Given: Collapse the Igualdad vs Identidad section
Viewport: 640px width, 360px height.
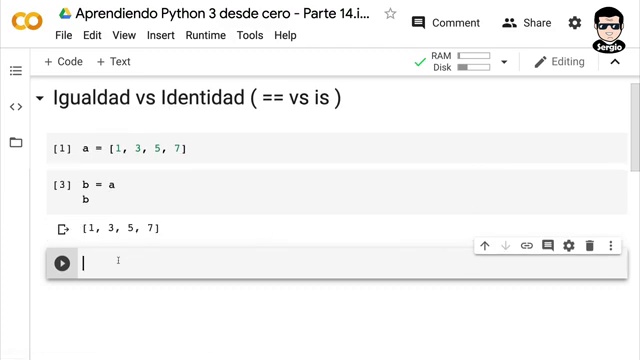Looking at the screenshot, I should point(40,98).
